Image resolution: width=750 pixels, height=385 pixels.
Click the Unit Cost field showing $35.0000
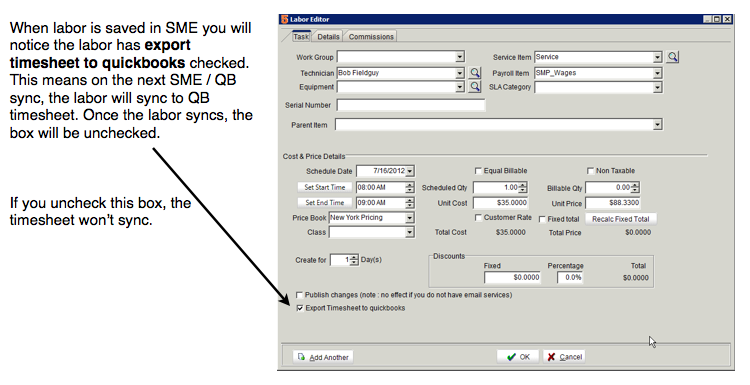pos(500,203)
